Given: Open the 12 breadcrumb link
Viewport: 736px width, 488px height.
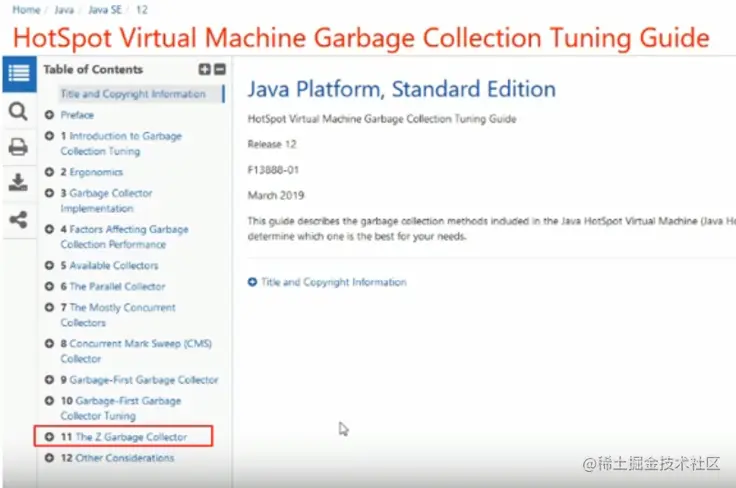Looking at the screenshot, I should 142,10.
